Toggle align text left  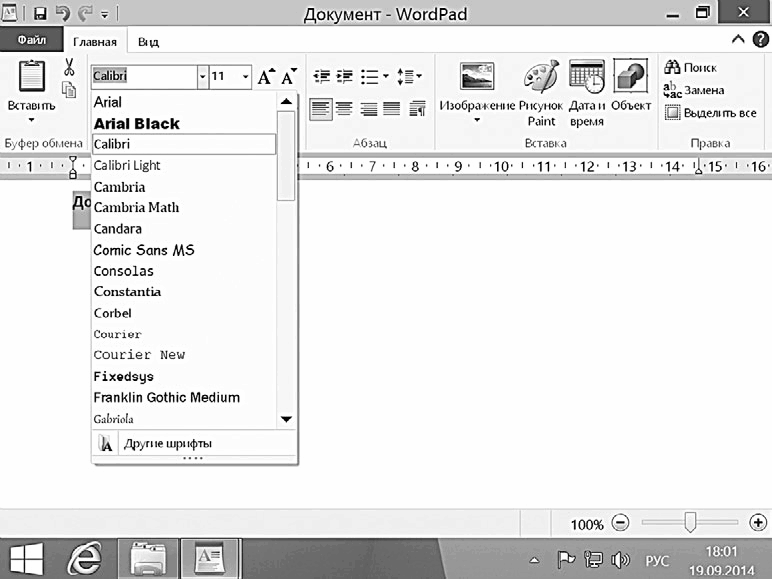point(320,108)
